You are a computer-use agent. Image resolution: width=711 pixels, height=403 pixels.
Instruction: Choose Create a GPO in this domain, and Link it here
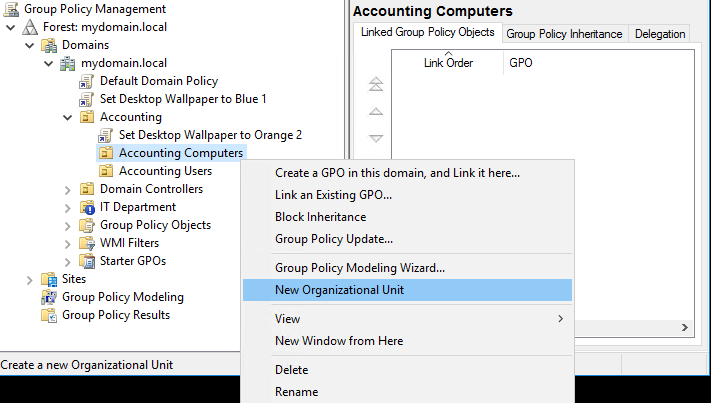tap(407, 173)
